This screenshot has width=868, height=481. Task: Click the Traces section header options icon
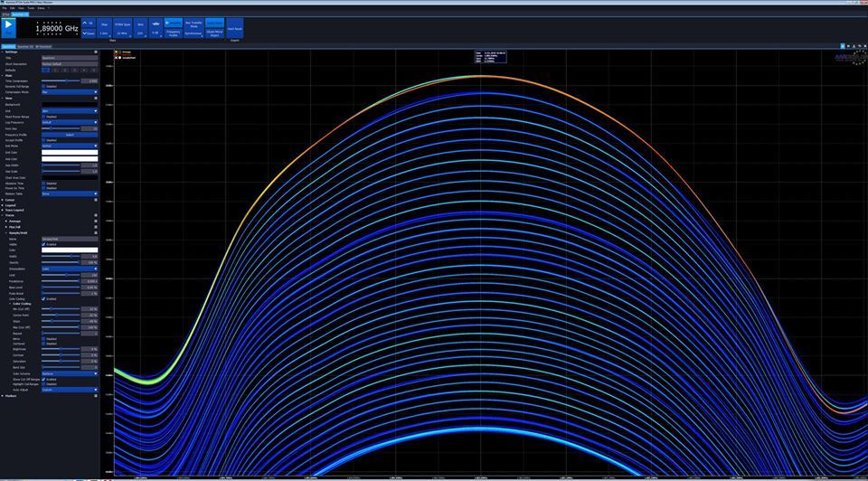point(96,215)
